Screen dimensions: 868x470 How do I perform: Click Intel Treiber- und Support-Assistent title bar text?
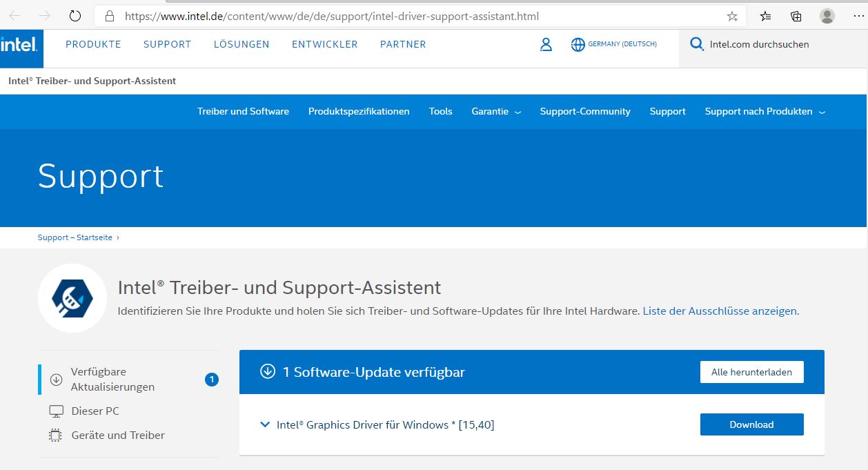click(x=92, y=81)
